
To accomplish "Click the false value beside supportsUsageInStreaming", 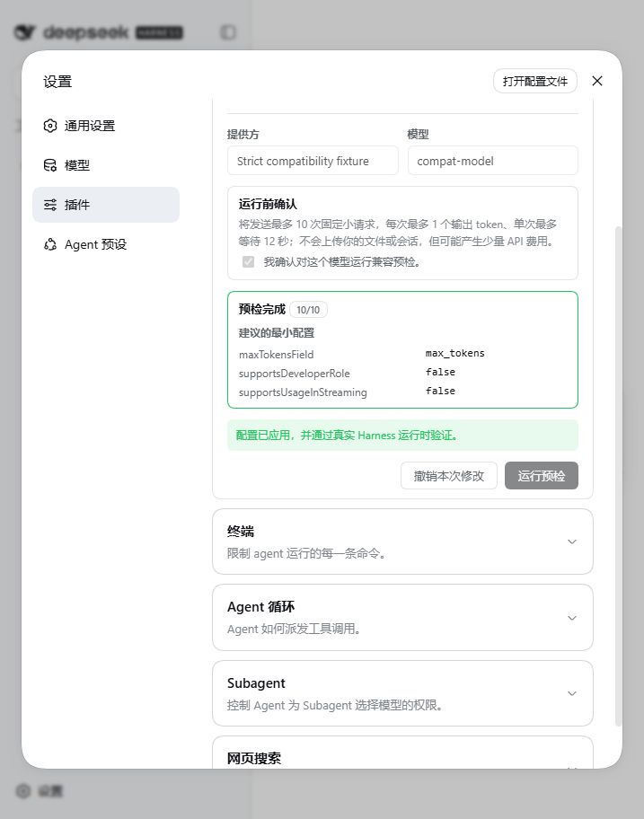I will 440,392.
